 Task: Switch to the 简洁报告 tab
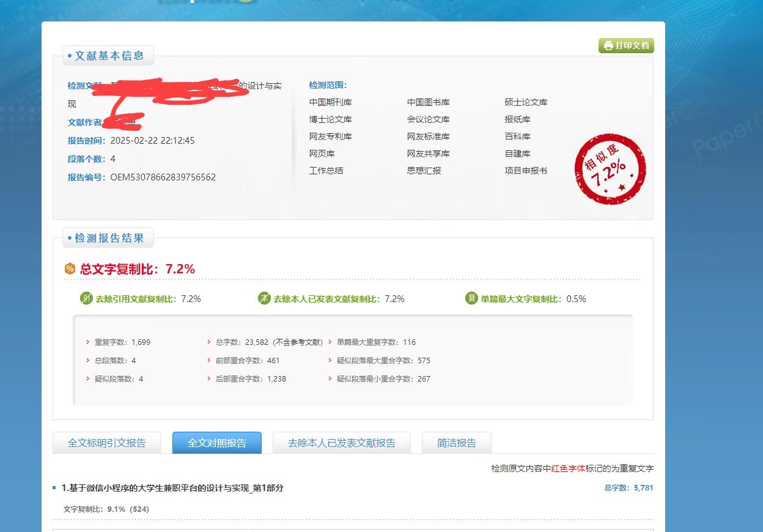[456, 443]
